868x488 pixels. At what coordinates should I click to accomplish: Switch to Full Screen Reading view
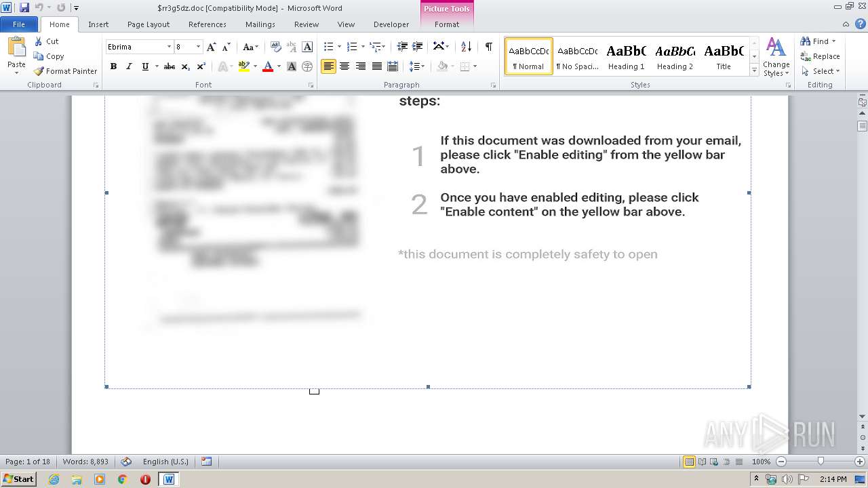pos(701,462)
